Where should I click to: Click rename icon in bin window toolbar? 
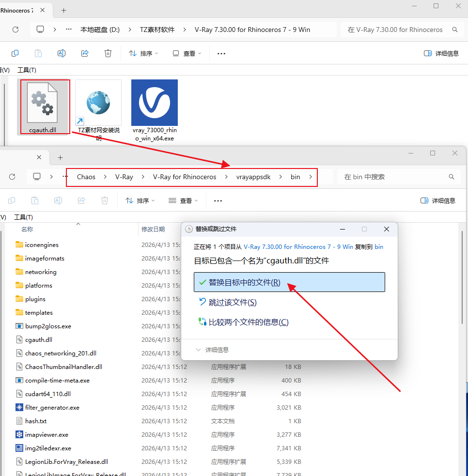pyautogui.click(x=58, y=200)
